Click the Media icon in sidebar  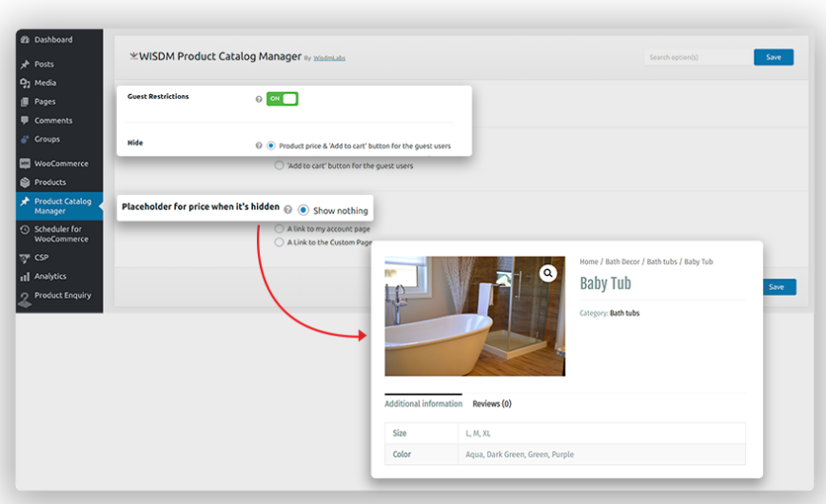point(25,84)
